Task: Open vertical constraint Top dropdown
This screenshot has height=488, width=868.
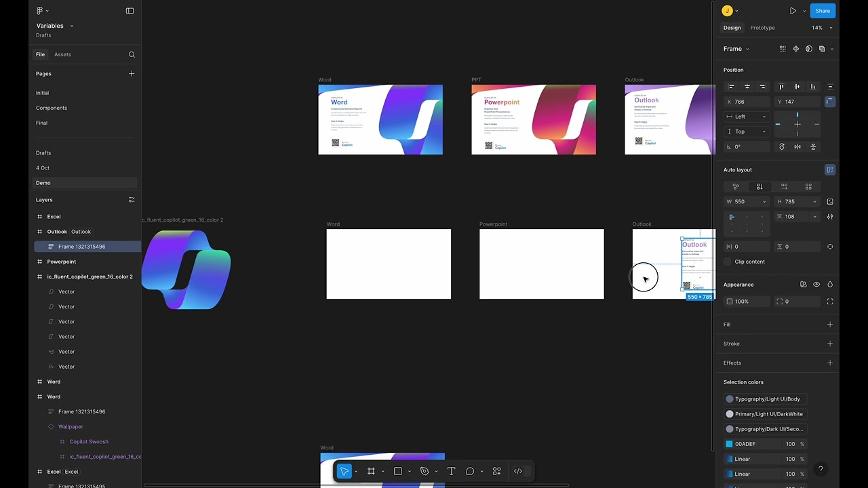Action: [747, 131]
